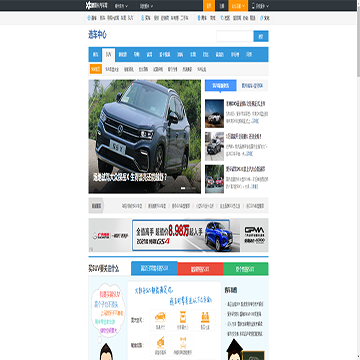Open the white car news thumbnail
The image size is (360, 360).
coord(214,113)
